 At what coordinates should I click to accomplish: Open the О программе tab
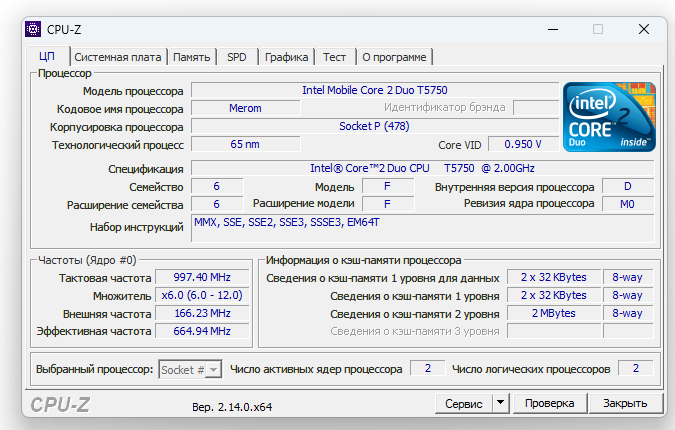click(x=394, y=57)
